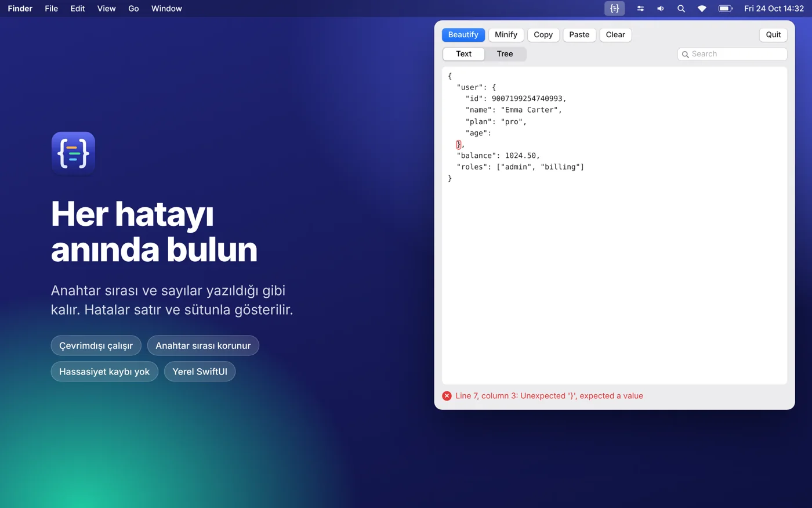The width and height of the screenshot is (812, 508).
Task: Click the battery status icon
Action: point(726,9)
